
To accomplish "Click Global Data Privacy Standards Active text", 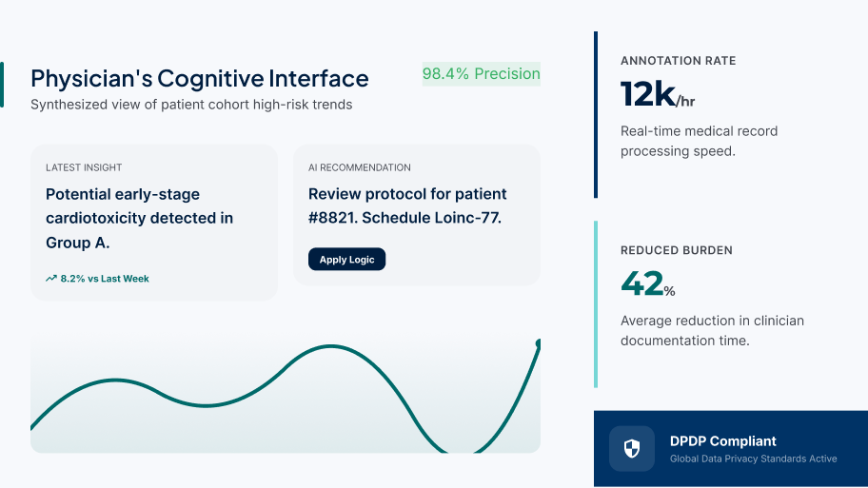I will (x=754, y=459).
